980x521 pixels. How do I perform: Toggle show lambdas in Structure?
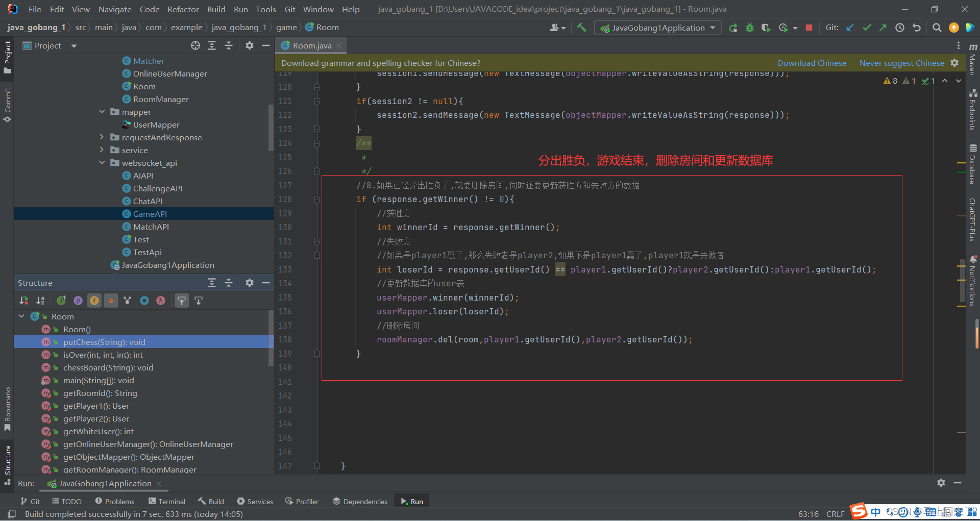161,301
